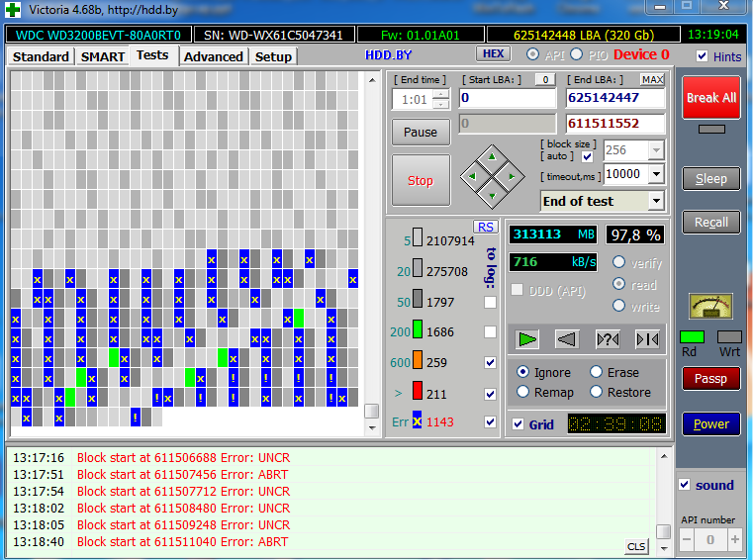Click the green Rd read indicator
Screen dimensions: 753x560
pos(692,336)
